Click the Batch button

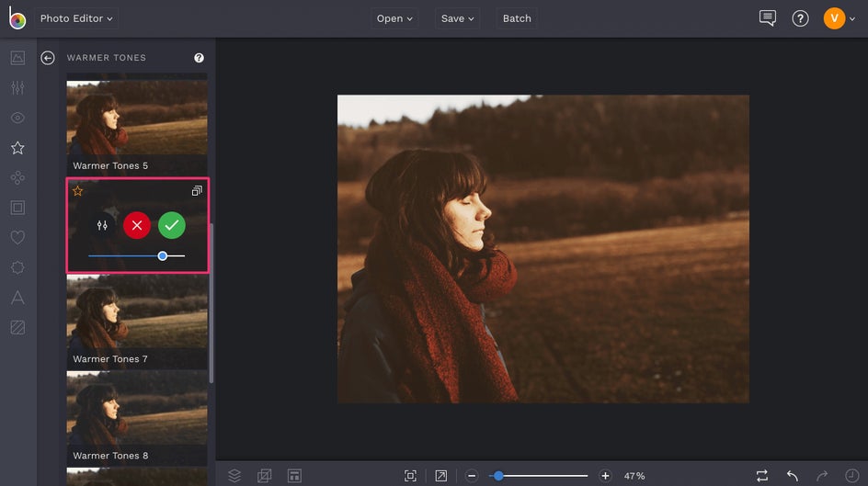[517, 18]
